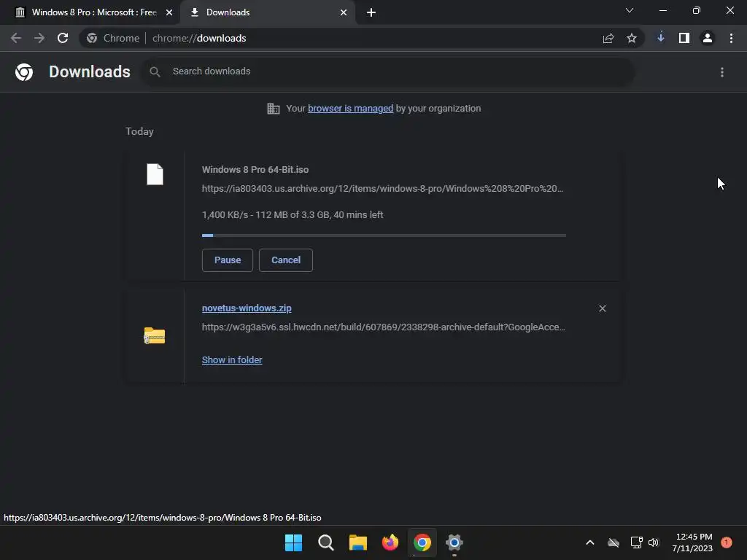Focus the Search downloads field
This screenshot has height=560, width=747.
(387, 71)
